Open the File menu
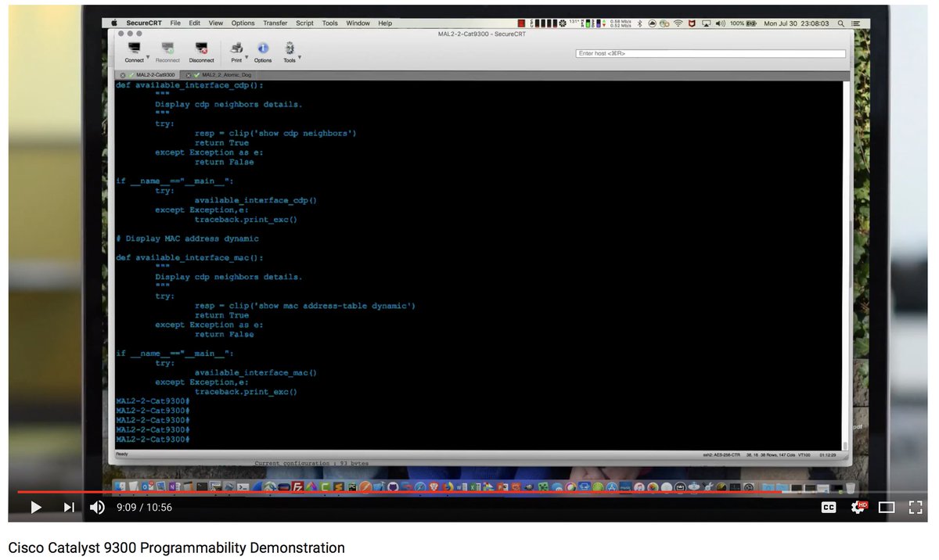 click(x=175, y=23)
